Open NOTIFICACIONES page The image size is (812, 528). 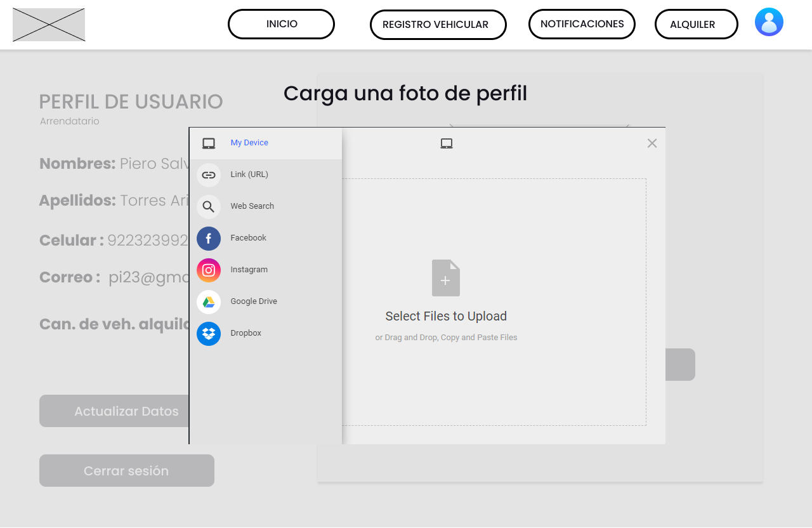582,24
